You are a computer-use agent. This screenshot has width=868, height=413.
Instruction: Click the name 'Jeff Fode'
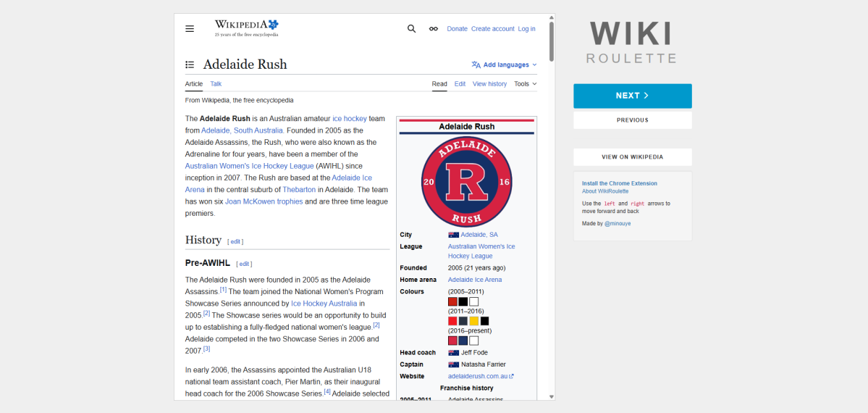[474, 353]
